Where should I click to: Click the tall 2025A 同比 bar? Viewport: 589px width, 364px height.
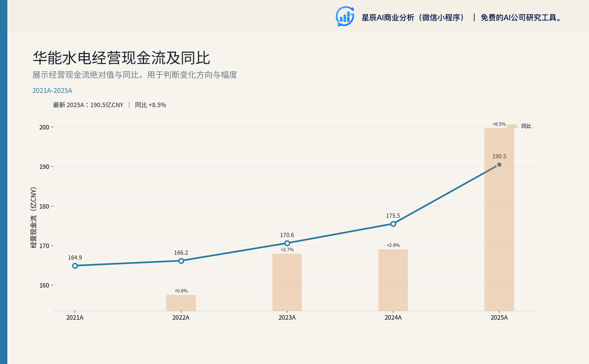point(499,219)
